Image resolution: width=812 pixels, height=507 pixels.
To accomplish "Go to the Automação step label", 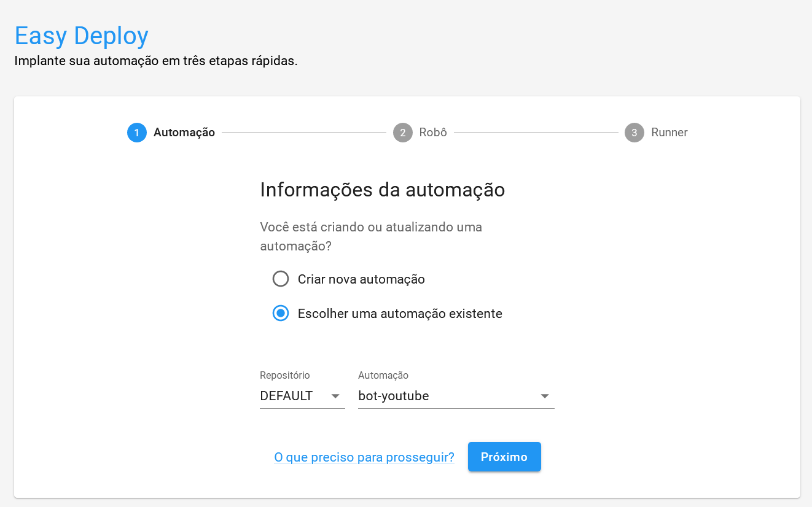I will click(x=184, y=133).
